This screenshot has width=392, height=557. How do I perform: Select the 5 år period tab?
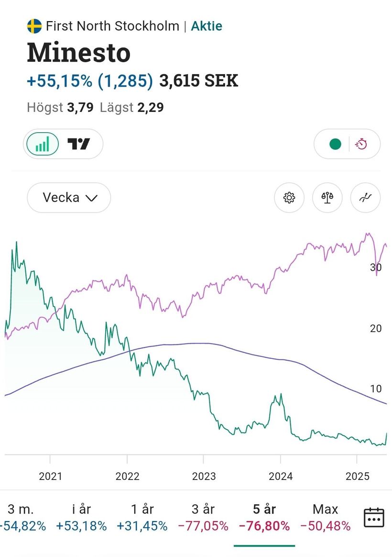[264, 517]
